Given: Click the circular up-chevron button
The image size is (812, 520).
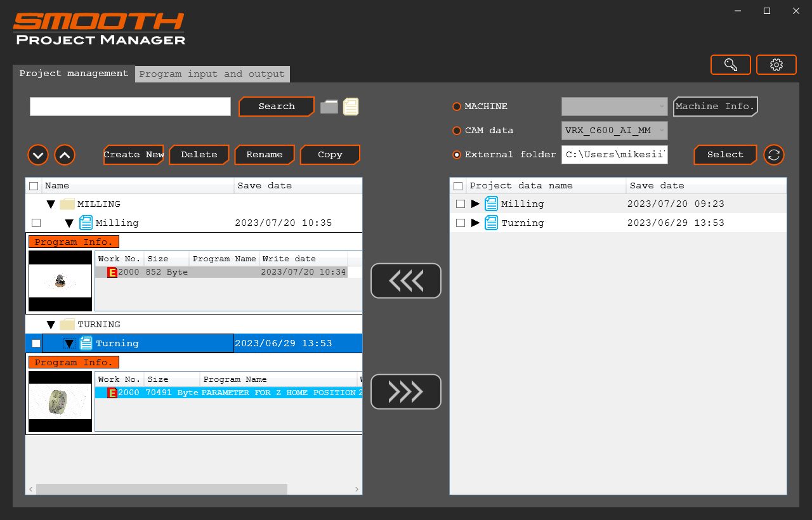Looking at the screenshot, I should point(65,155).
